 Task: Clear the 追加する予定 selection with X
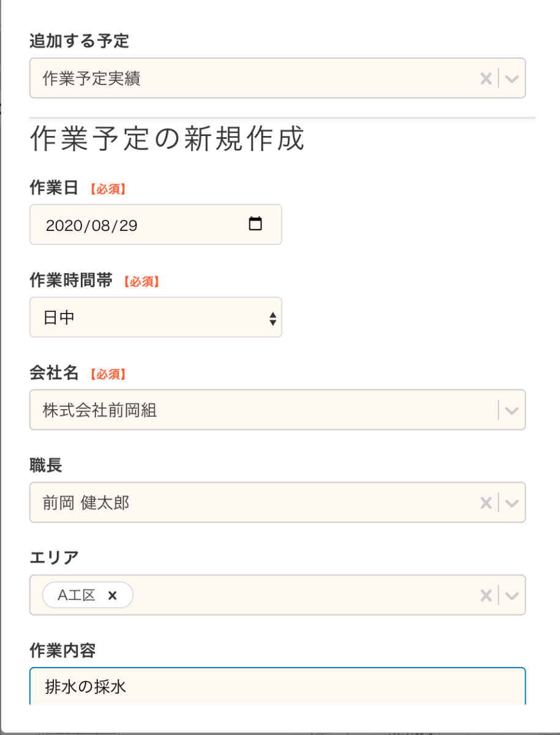click(486, 78)
